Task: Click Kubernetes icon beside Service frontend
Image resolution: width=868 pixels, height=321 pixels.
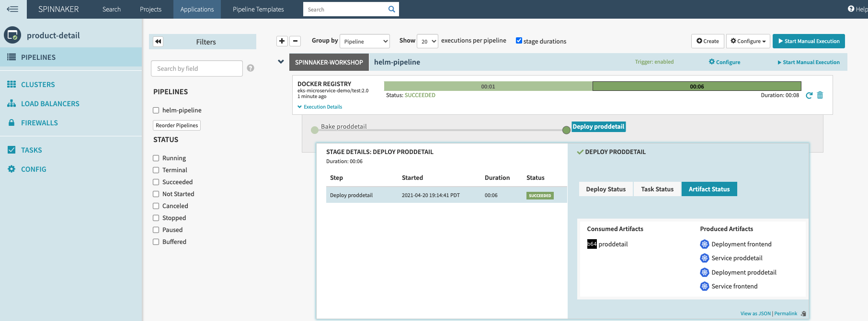Action: (705, 286)
